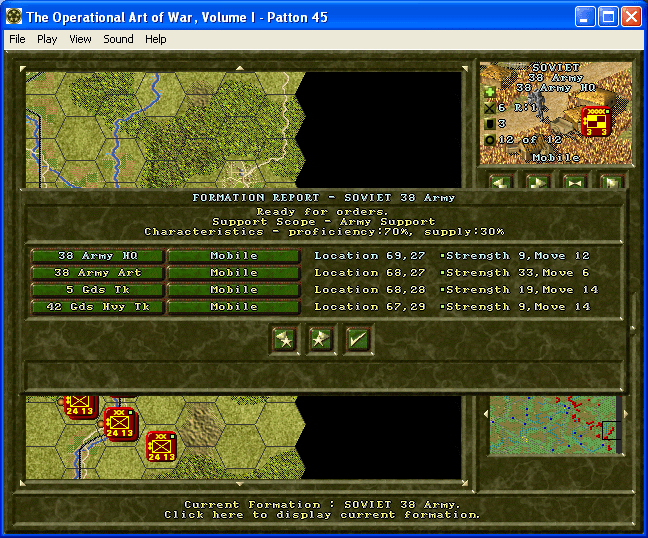Click 'Strength 19, Move 14' text

pyautogui.click(x=522, y=290)
